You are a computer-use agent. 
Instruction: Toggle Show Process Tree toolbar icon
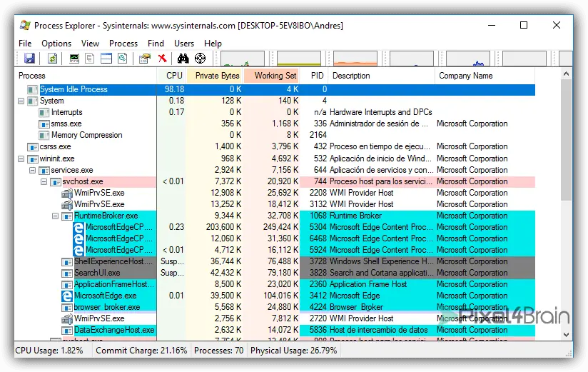coord(90,58)
